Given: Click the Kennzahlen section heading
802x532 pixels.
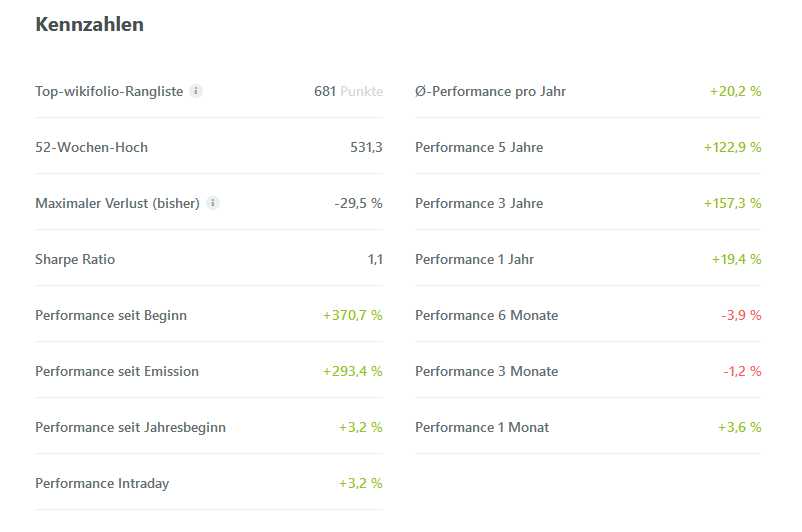Looking at the screenshot, I should point(89,25).
